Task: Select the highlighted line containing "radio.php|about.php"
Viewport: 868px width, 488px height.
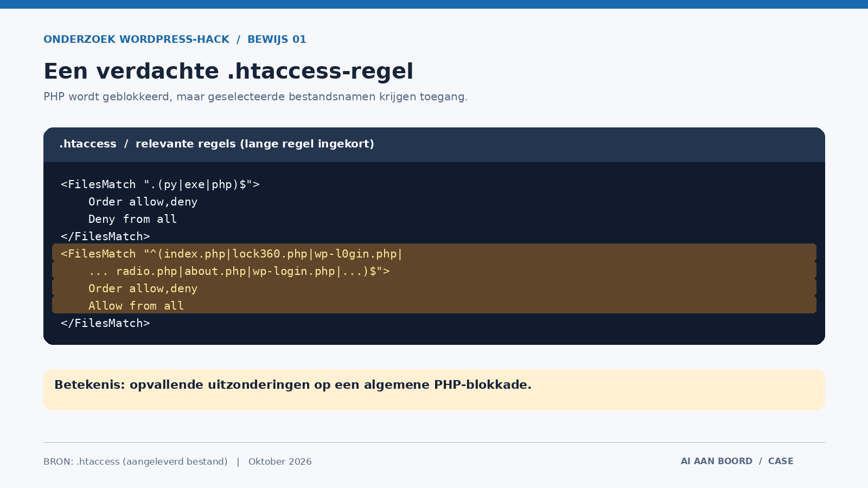Action: pyautogui.click(x=434, y=271)
